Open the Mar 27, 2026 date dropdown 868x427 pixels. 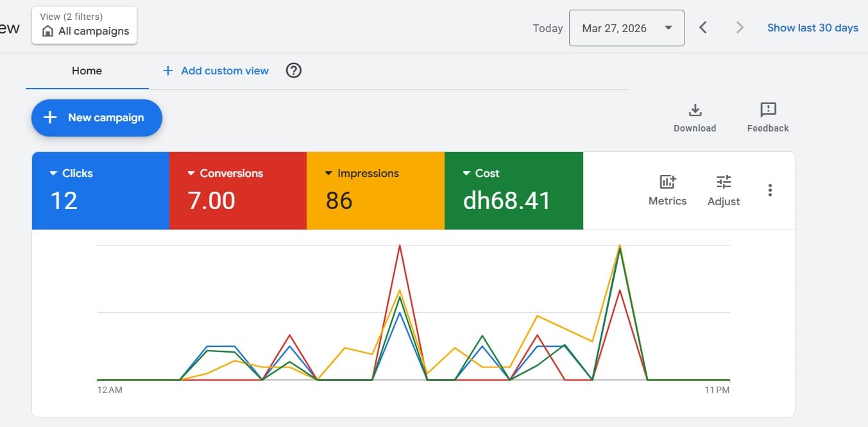coord(626,28)
